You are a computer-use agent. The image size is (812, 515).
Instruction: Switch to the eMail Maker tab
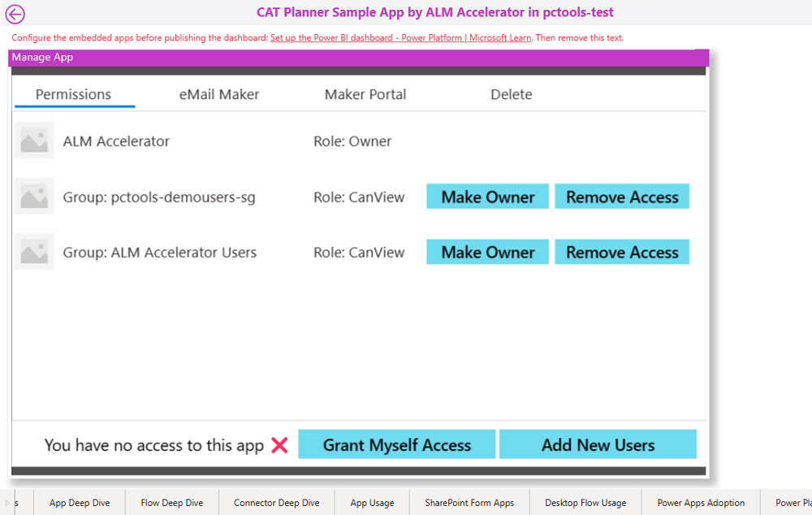click(x=219, y=94)
